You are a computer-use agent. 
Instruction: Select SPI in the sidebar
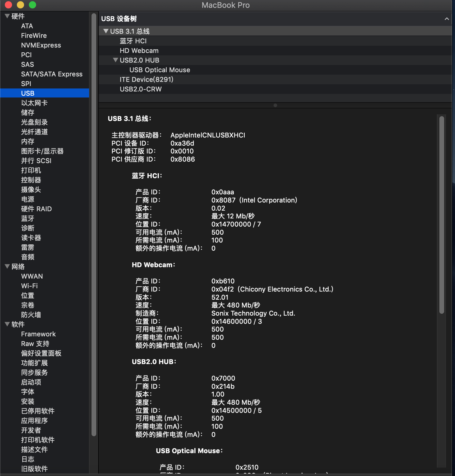tap(26, 84)
